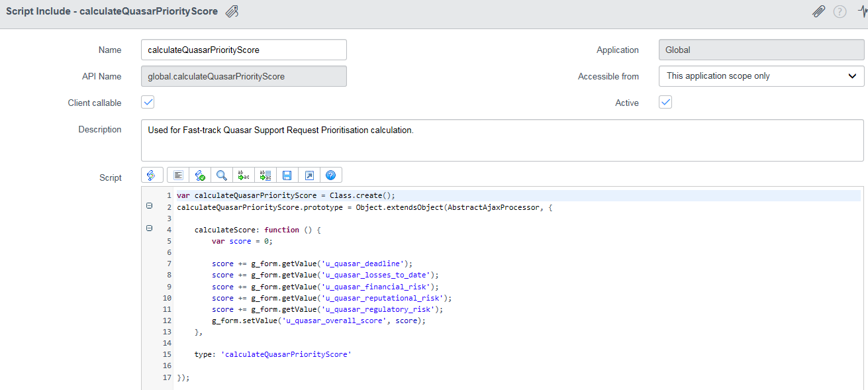Image resolution: width=868 pixels, height=390 pixels.
Task: Toggle the syntax highlighting editor icon
Action: pos(152,175)
